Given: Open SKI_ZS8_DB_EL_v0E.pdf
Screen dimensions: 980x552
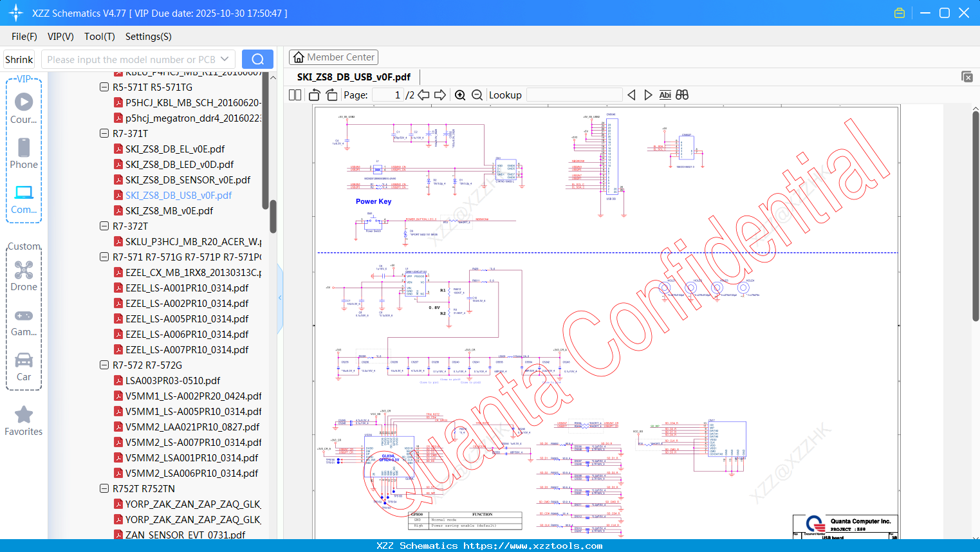Looking at the screenshot, I should [x=175, y=149].
